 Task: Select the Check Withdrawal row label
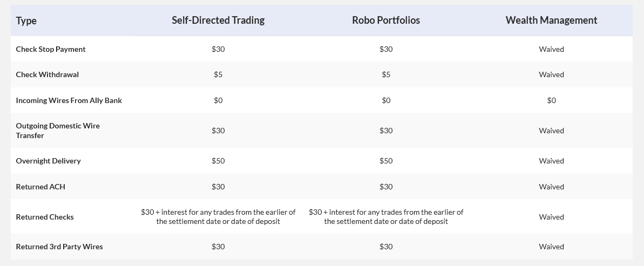[47, 74]
